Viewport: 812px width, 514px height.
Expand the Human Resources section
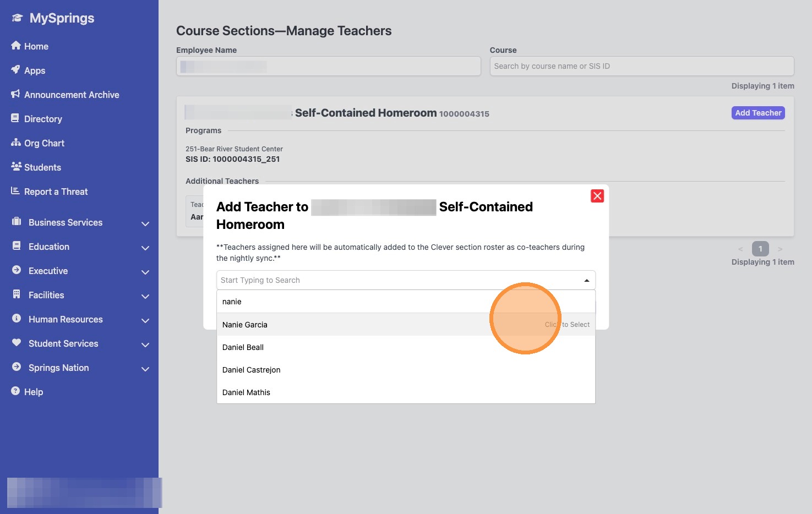click(x=145, y=320)
